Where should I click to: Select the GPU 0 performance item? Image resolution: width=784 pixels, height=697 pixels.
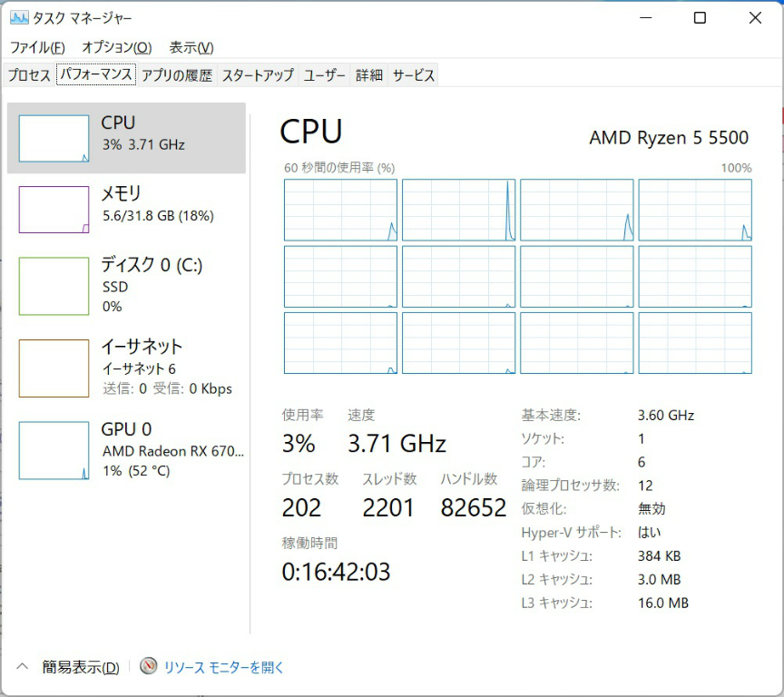pos(127,449)
